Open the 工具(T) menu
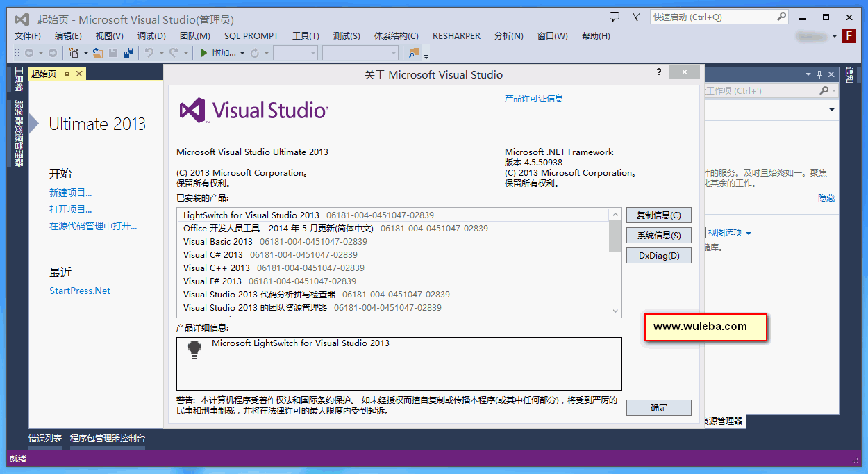 [306, 36]
